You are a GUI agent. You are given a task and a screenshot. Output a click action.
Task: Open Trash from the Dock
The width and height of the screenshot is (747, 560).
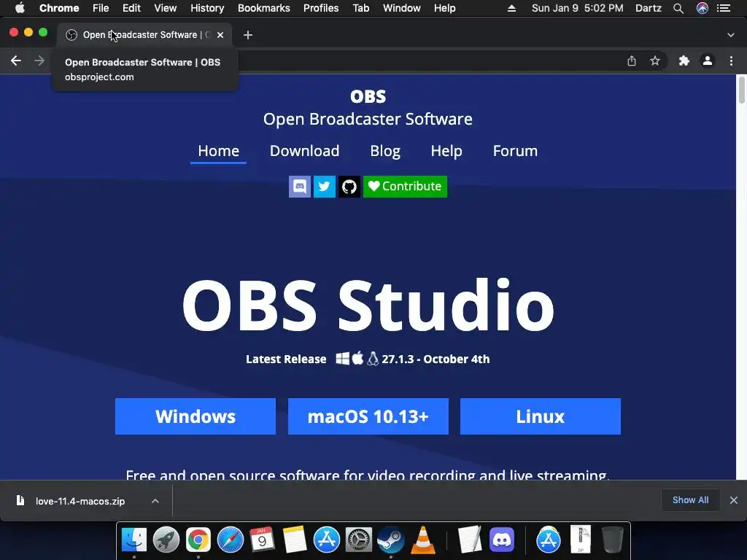point(612,540)
